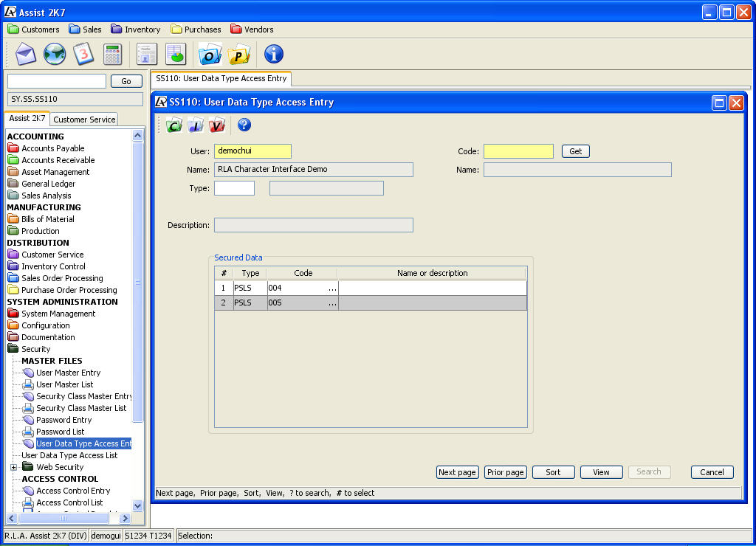
Task: Open the lookup ellipsis for code 004
Action: pos(332,288)
